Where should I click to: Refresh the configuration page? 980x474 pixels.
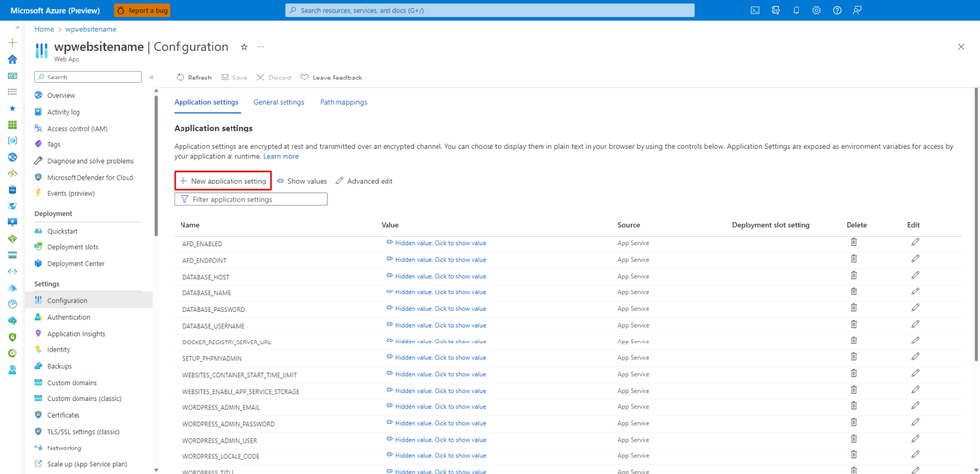click(194, 78)
